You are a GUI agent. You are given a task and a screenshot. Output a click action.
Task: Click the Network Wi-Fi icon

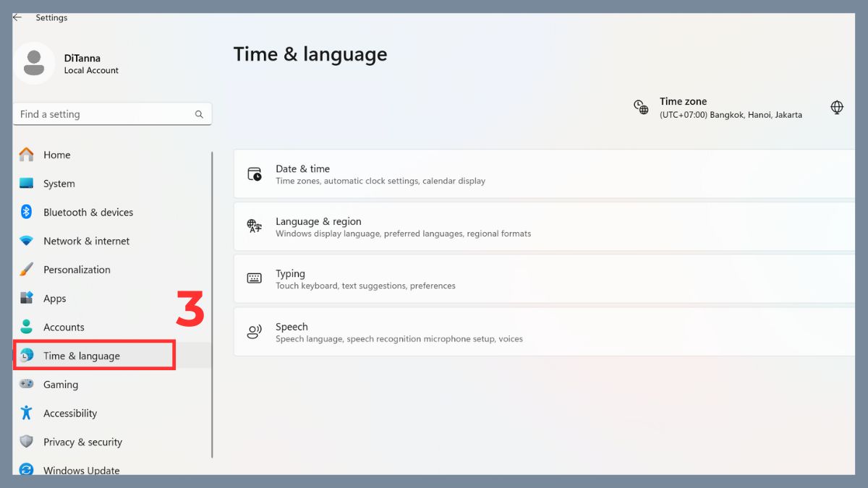(27, 241)
